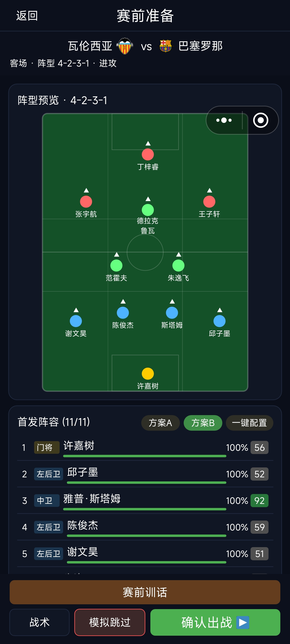Select defender 谢文昊 blue marker
The image size is (290, 644).
[76, 321]
